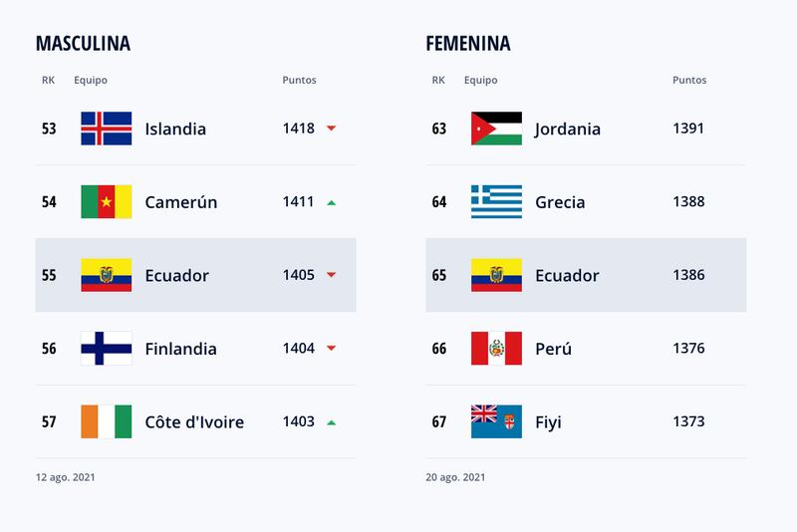Select the Peru flag icon
This screenshot has height=532, width=797.
point(496,349)
